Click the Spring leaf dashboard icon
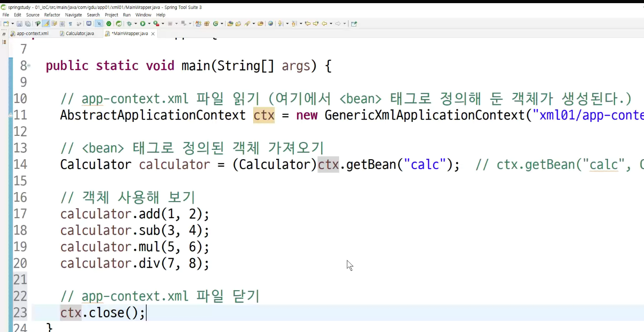 pos(119,24)
